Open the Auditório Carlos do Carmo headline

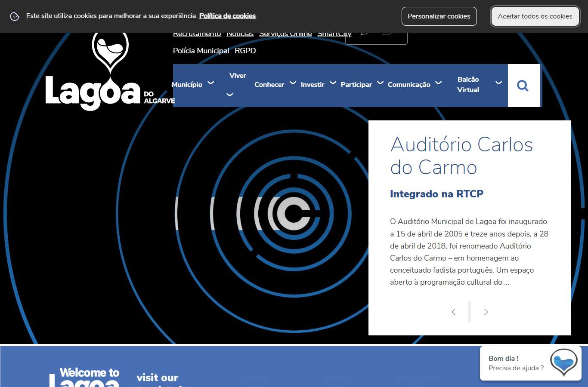[461, 156]
